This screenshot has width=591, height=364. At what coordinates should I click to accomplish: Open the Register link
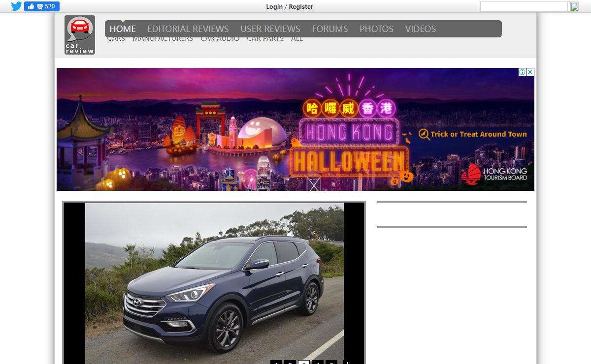(x=301, y=6)
